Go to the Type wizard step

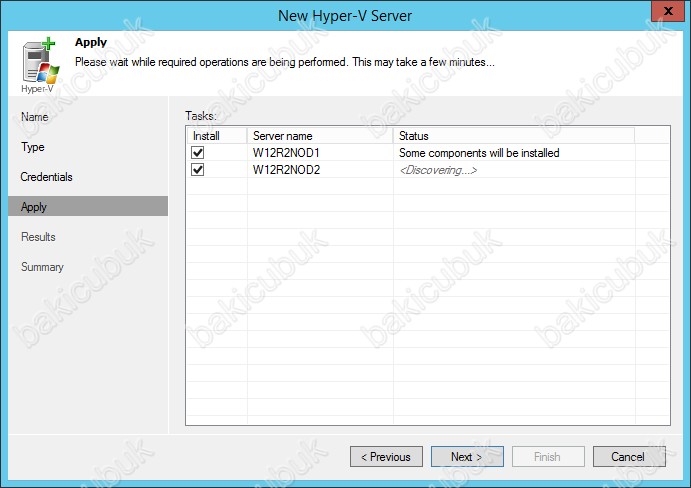[x=33, y=147]
